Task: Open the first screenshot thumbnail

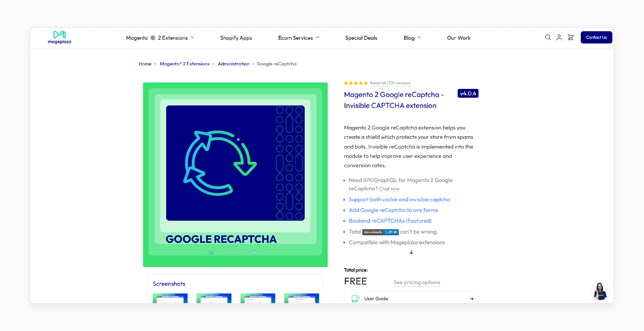Action: pos(170,298)
